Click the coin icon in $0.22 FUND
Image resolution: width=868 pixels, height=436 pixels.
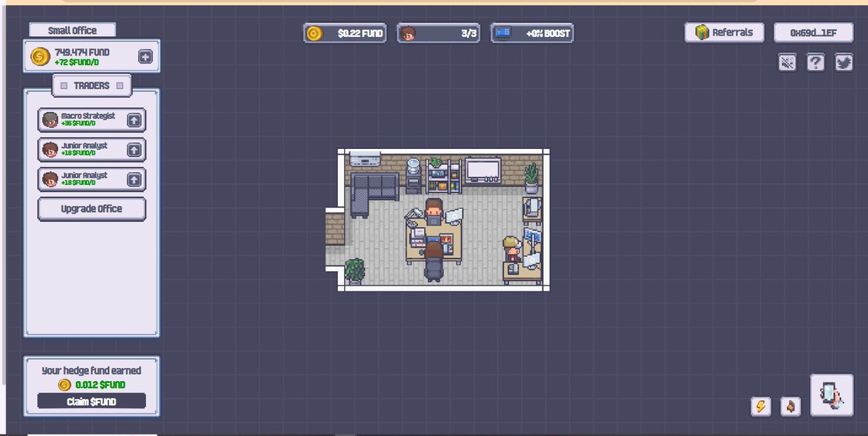pos(313,33)
